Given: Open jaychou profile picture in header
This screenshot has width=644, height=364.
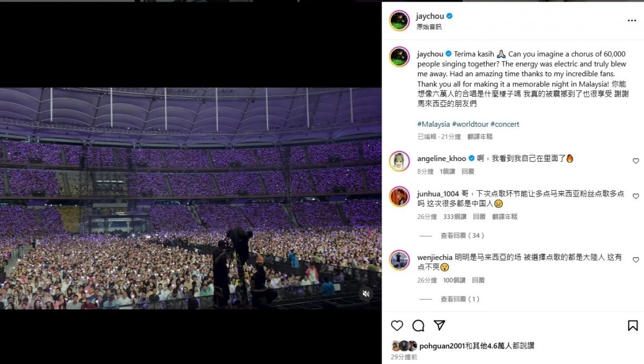Looking at the screenshot, I should point(399,20).
